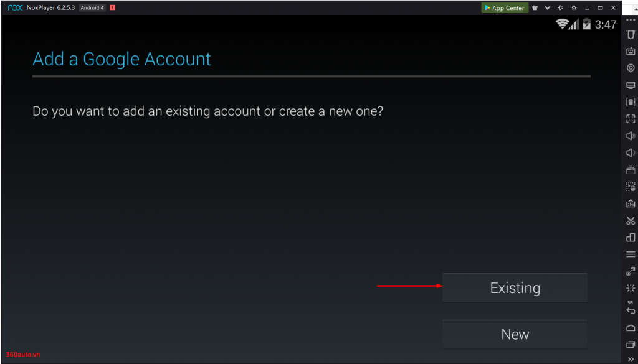The width and height of the screenshot is (638, 364).
Task: Click the diagonal resize arrow icon
Action: [631, 271]
